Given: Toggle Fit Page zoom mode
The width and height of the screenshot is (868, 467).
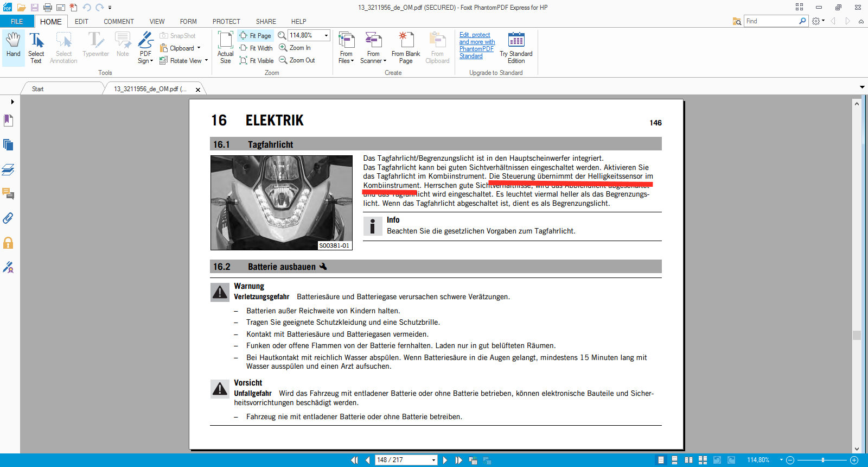Looking at the screenshot, I should 256,36.
